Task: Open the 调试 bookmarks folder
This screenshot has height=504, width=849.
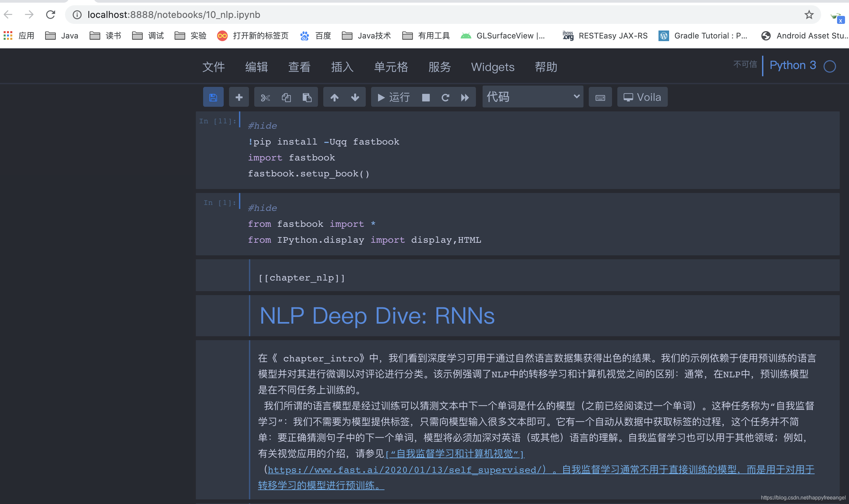Action: 148,36
